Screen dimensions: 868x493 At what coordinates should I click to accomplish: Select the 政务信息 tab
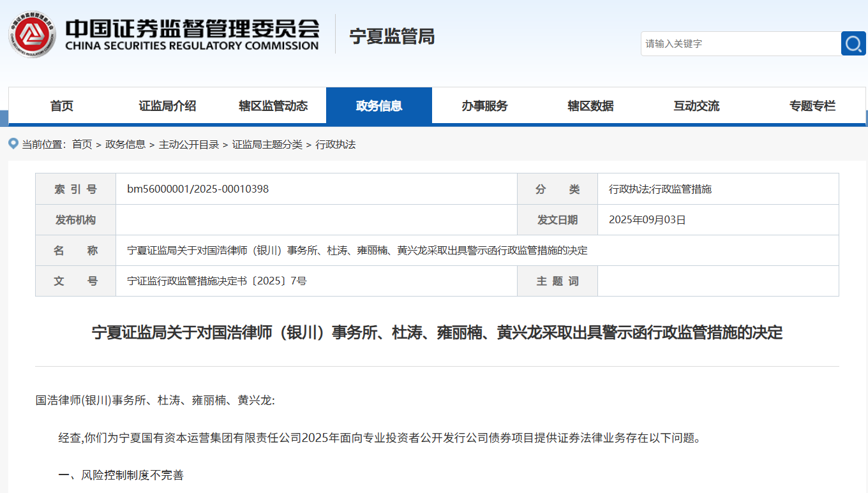(x=379, y=106)
